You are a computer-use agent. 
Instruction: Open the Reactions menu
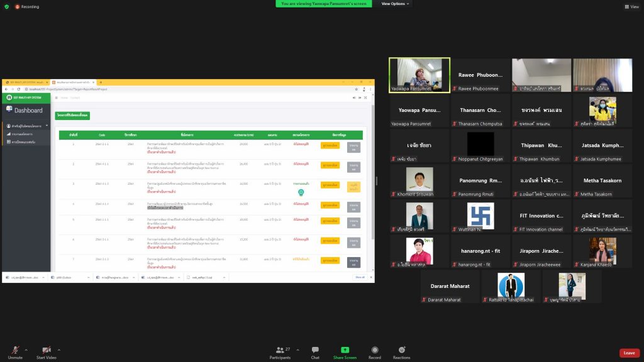401,350
